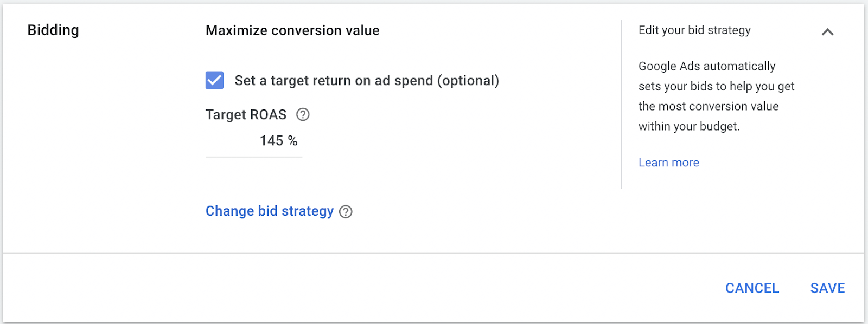Focus the Target ROAS value 145
Image resolution: width=868 pixels, height=324 pixels.
click(x=271, y=141)
